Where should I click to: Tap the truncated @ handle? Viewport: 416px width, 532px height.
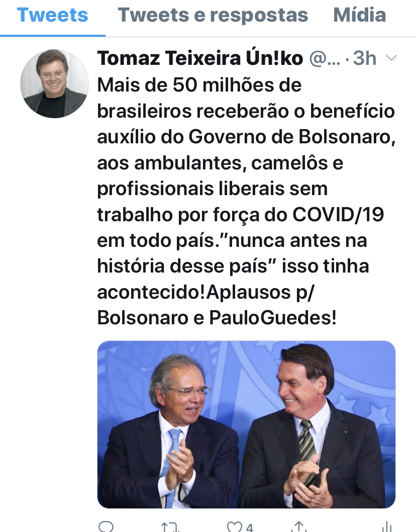[325, 59]
